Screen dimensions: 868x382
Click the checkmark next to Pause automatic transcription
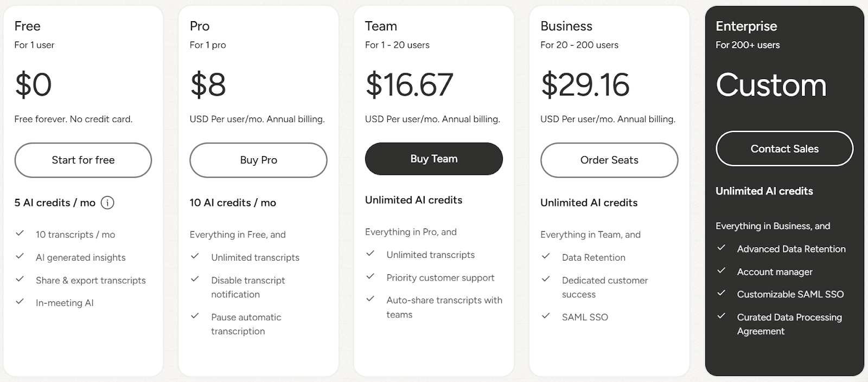click(x=195, y=317)
